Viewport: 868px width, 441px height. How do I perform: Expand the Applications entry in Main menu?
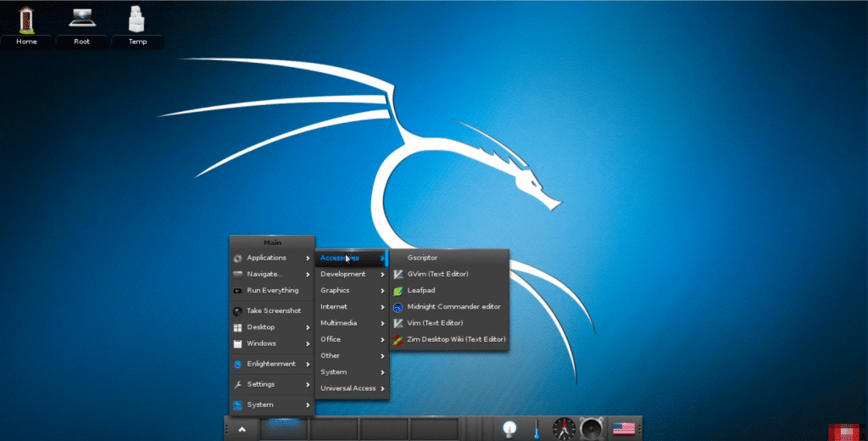coord(272,258)
